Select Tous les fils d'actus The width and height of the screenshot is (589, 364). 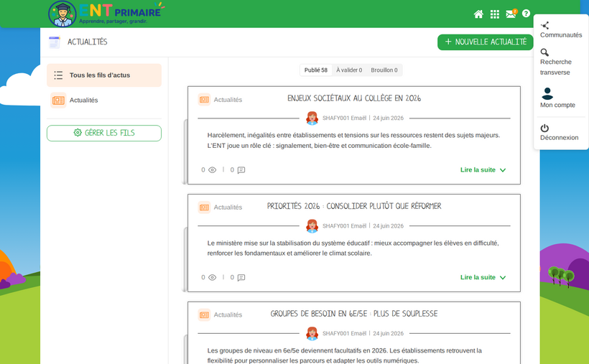click(x=104, y=75)
